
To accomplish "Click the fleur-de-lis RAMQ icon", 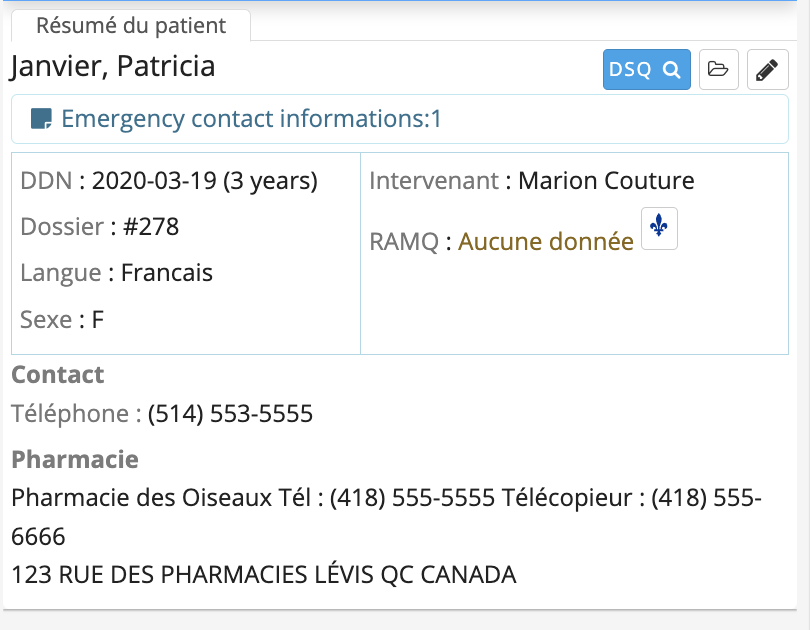I will (x=659, y=228).
